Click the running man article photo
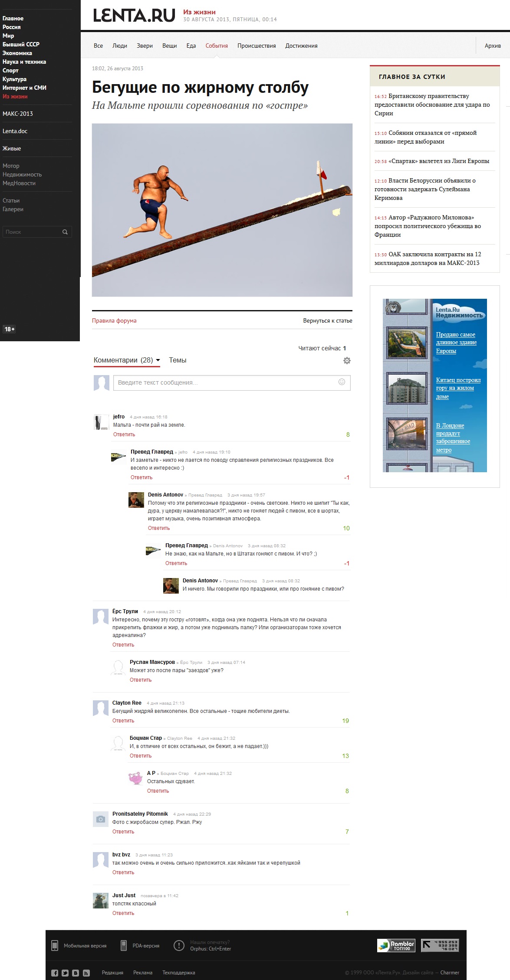Image resolution: width=510 pixels, height=980 pixels. coord(222,210)
